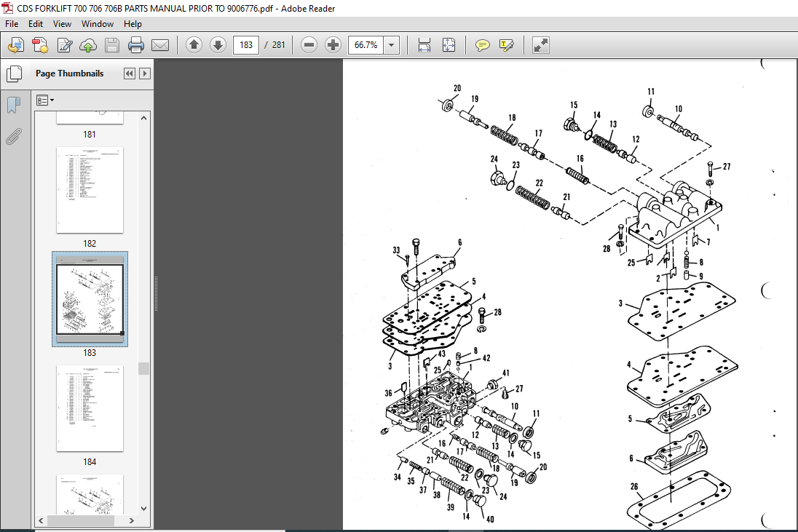Select the page 182 thumbnail
This screenshot has height=532, width=798.
[x=90, y=190]
